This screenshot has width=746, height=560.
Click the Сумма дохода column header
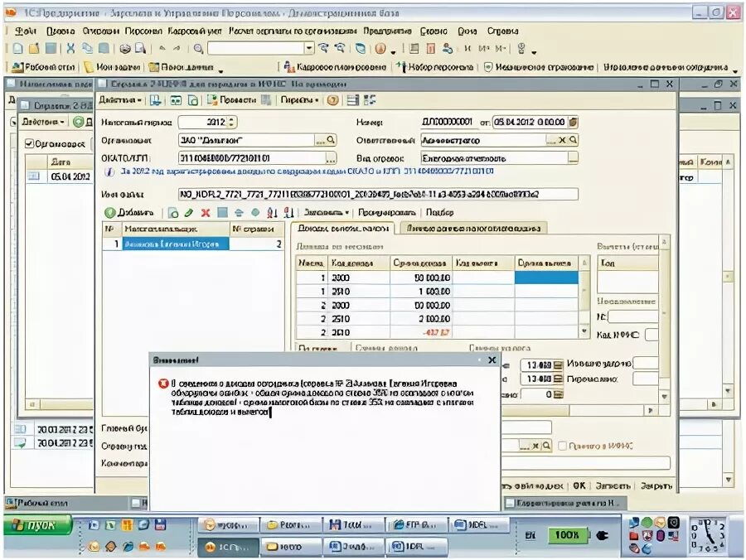(x=419, y=263)
